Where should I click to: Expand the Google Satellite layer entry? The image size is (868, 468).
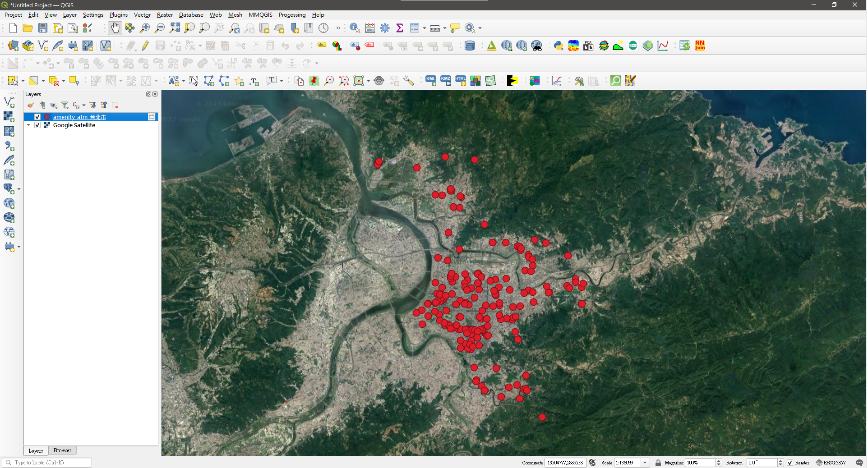click(x=28, y=125)
